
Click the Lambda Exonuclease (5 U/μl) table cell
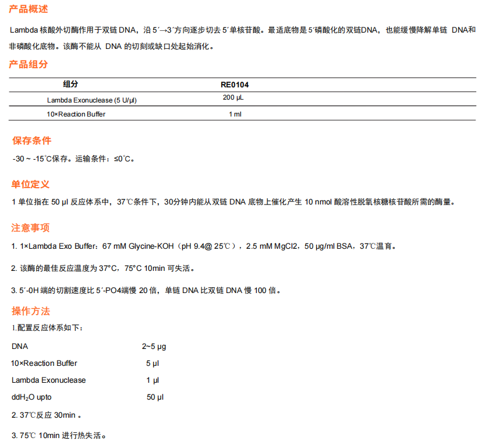pyautogui.click(x=92, y=100)
